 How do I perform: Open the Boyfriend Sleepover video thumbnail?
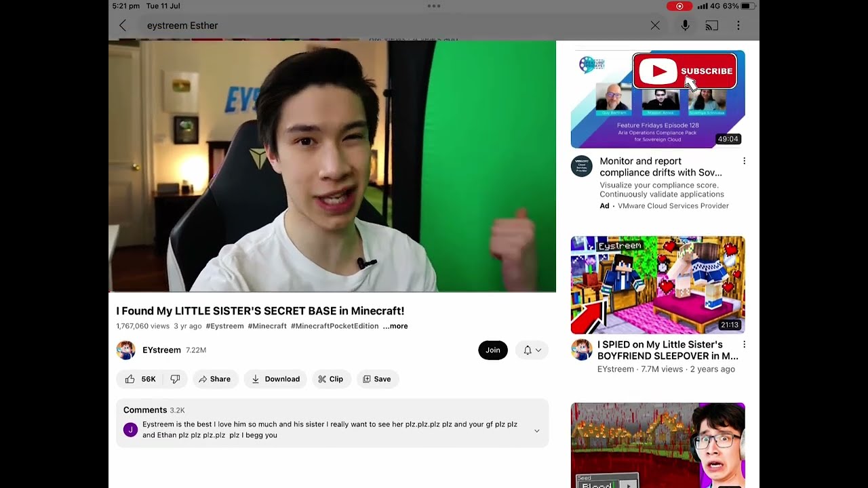(658, 285)
